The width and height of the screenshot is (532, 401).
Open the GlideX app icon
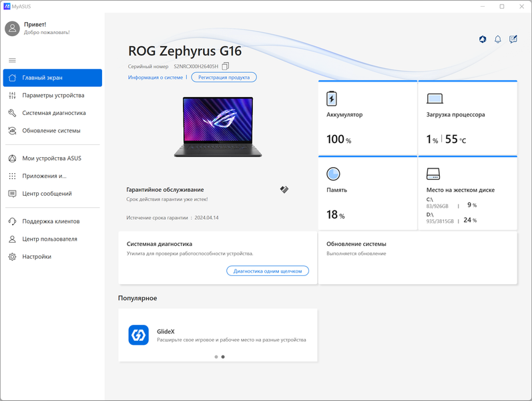[x=138, y=335]
